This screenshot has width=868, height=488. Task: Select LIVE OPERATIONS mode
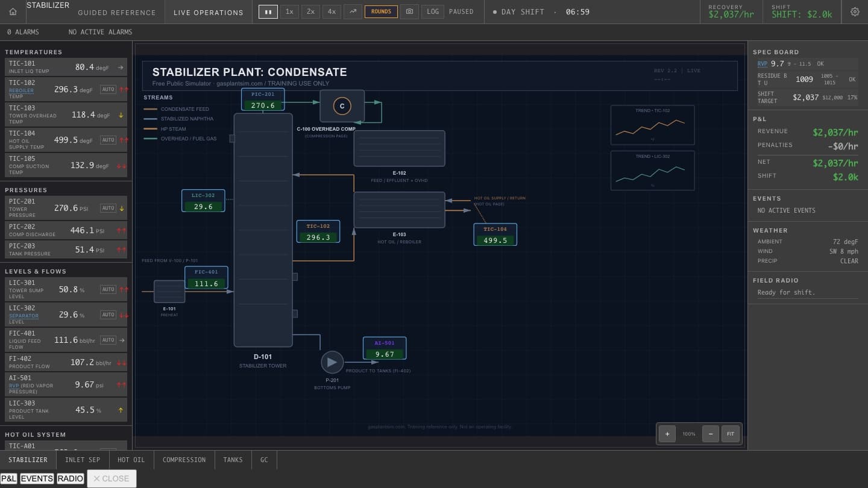pos(209,12)
